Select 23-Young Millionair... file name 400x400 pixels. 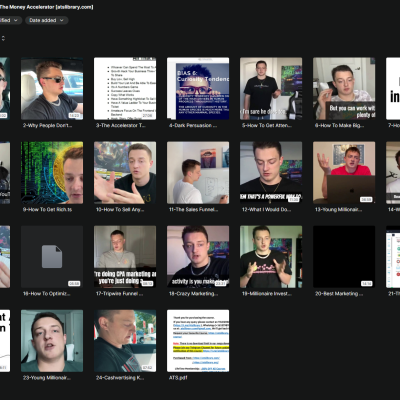[x=47, y=378]
